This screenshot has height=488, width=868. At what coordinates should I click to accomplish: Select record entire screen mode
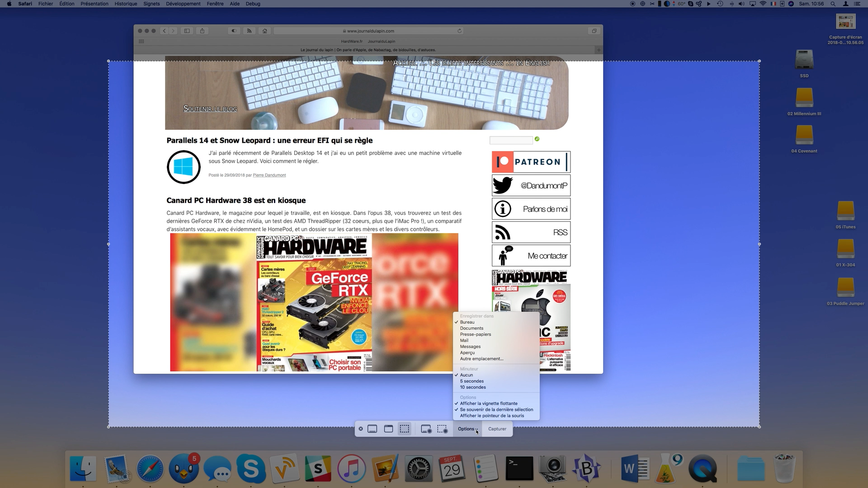(426, 429)
